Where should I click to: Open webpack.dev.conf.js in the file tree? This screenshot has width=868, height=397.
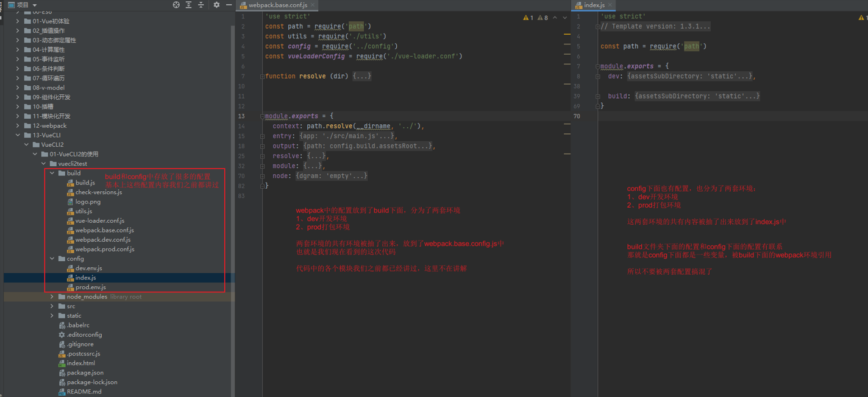(102, 240)
